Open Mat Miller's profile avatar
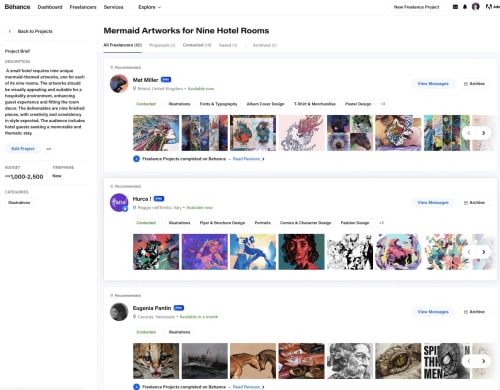The height and width of the screenshot is (390, 500). click(x=119, y=84)
